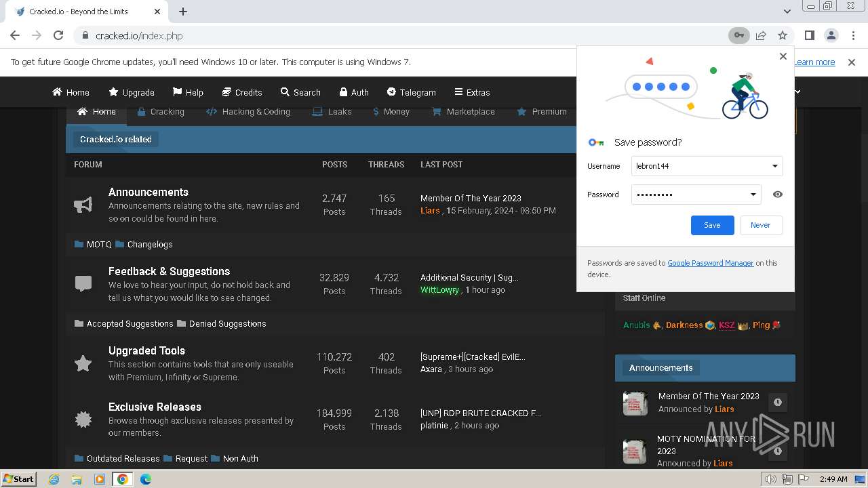868x488 pixels.
Task: Open File Explorer from taskbar
Action: point(77,479)
